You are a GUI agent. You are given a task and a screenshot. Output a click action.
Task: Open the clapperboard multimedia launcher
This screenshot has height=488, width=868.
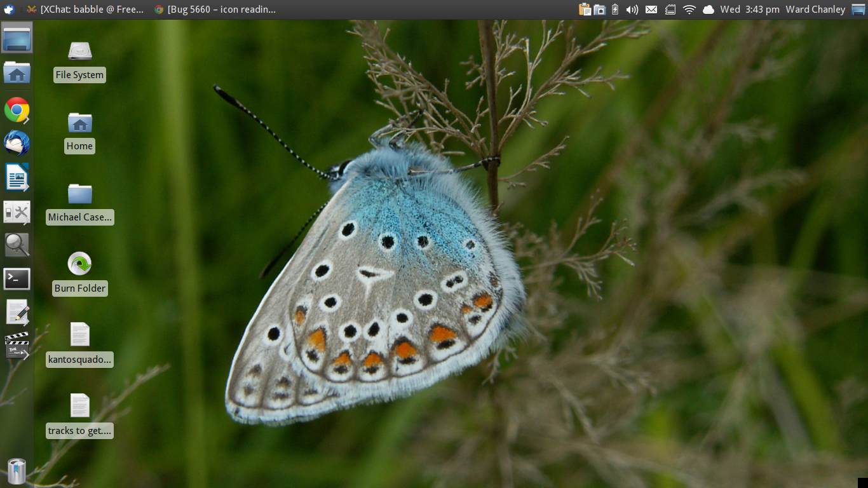click(17, 346)
